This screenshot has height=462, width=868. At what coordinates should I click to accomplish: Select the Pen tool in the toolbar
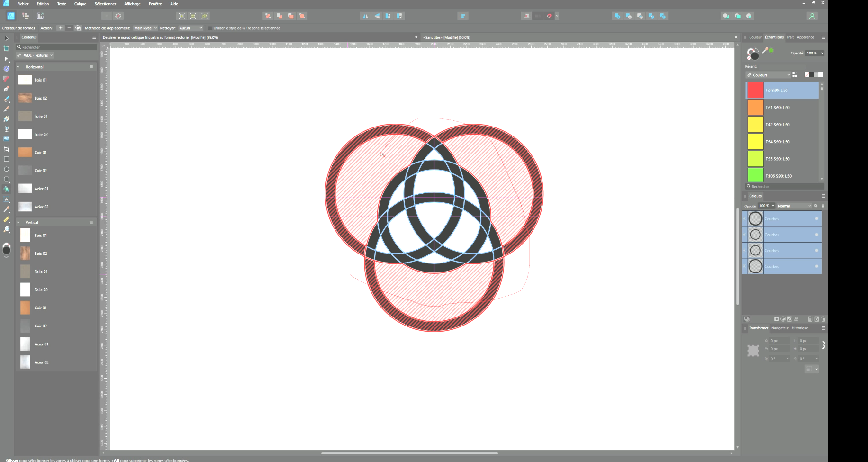click(7, 89)
